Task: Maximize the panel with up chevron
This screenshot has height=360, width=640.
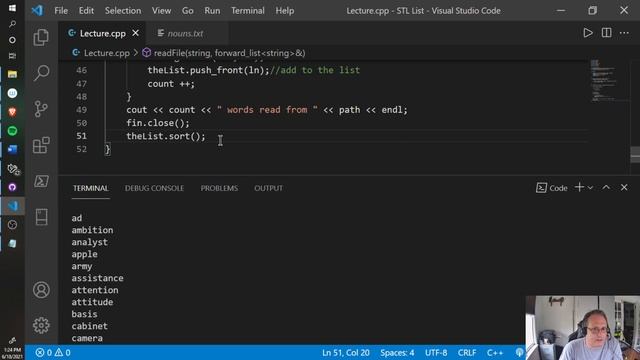Action: (x=606, y=187)
